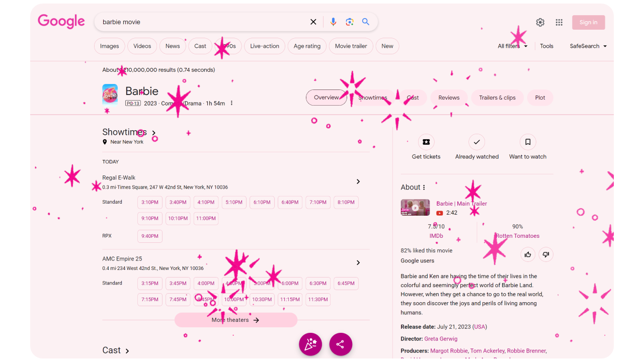Select the Age rating filter chip

click(307, 46)
